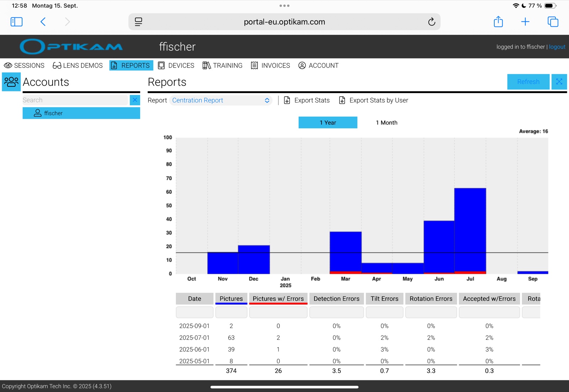Open the Invoices tab
Screen dimensions: 569x392
pos(270,65)
